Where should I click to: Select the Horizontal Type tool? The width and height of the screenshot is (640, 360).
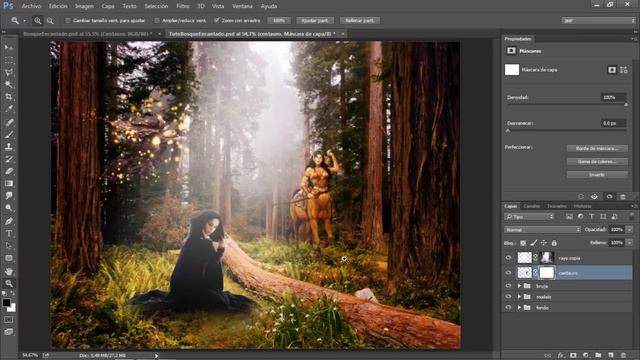tap(9, 233)
